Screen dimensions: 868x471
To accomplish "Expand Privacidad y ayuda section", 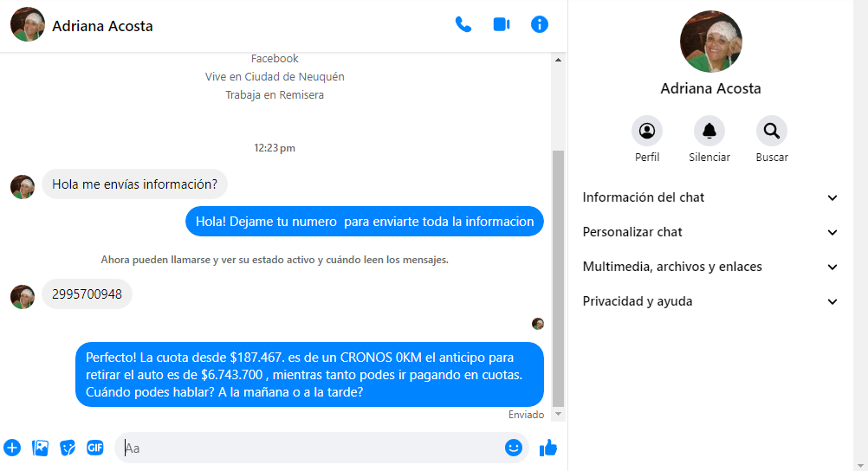I will point(710,301).
